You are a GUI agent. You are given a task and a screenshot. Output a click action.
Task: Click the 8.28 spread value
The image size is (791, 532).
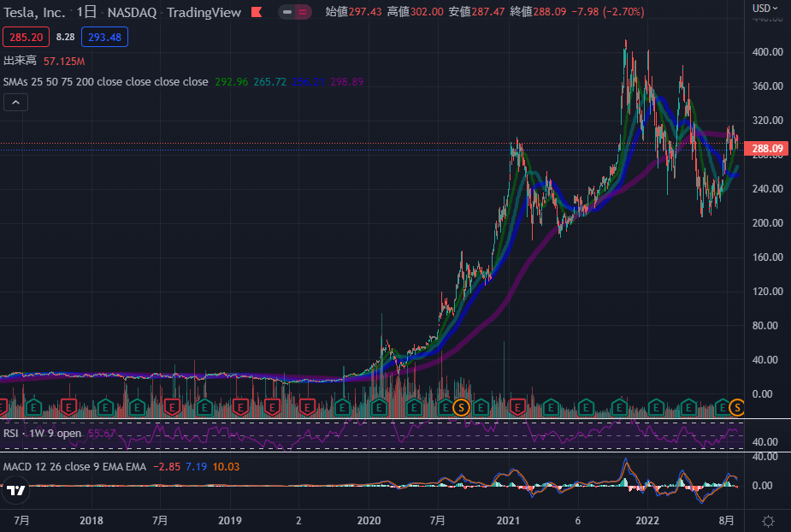(66, 37)
